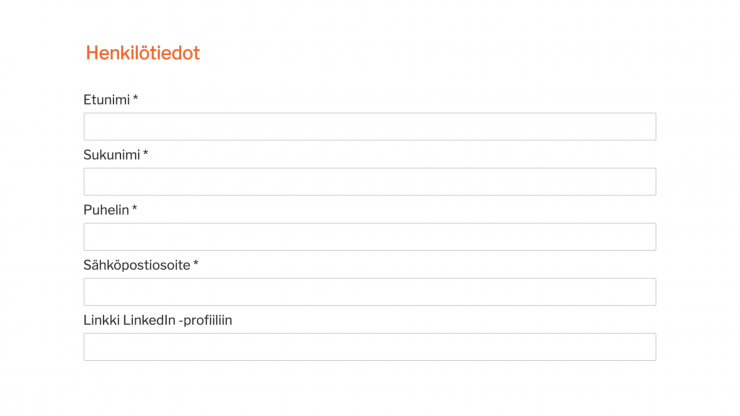Select the Puhelin input box
The image size is (740, 416).
(x=370, y=237)
